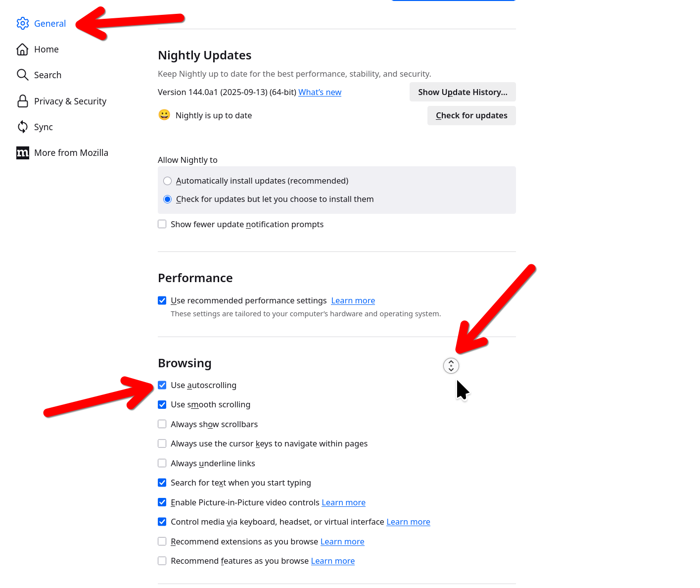
Task: Click the smiley update status icon
Action: (164, 115)
